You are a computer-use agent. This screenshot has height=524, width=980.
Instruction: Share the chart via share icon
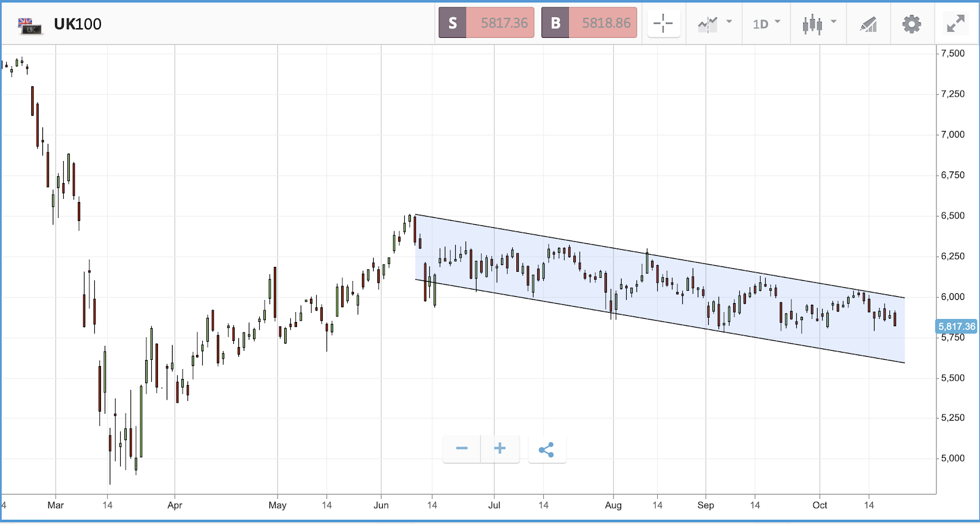(546, 449)
